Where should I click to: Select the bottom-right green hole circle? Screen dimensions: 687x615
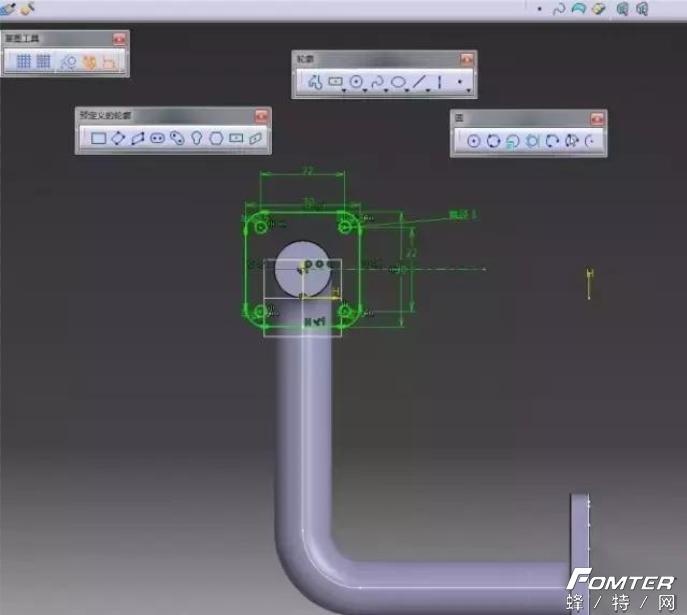click(345, 312)
